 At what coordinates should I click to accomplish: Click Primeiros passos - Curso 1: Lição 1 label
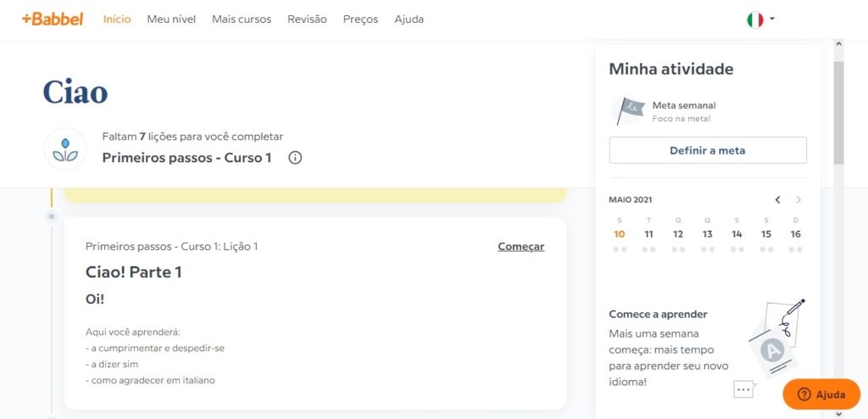(171, 247)
